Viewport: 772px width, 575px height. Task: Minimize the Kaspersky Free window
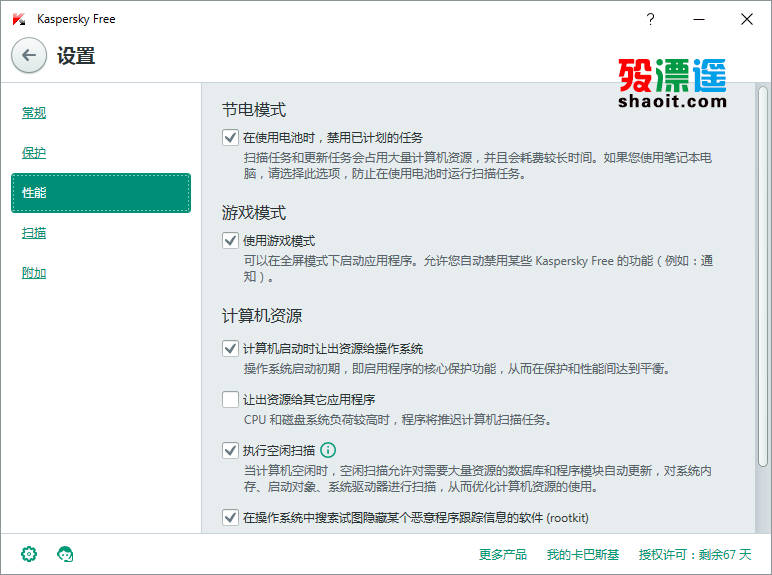(x=699, y=19)
